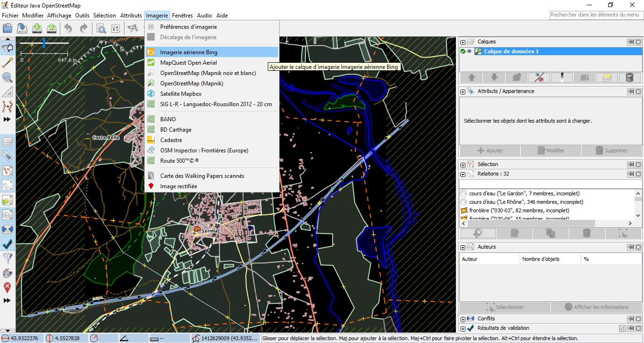644x343 pixels.
Task: Click the Cadastre imagery icon
Action: coord(151,140)
